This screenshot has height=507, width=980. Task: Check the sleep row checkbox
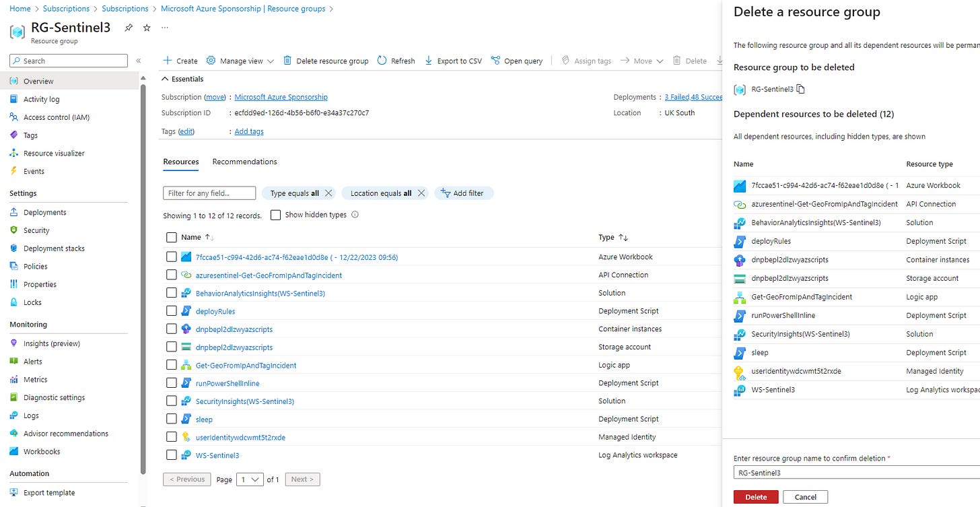click(x=171, y=419)
